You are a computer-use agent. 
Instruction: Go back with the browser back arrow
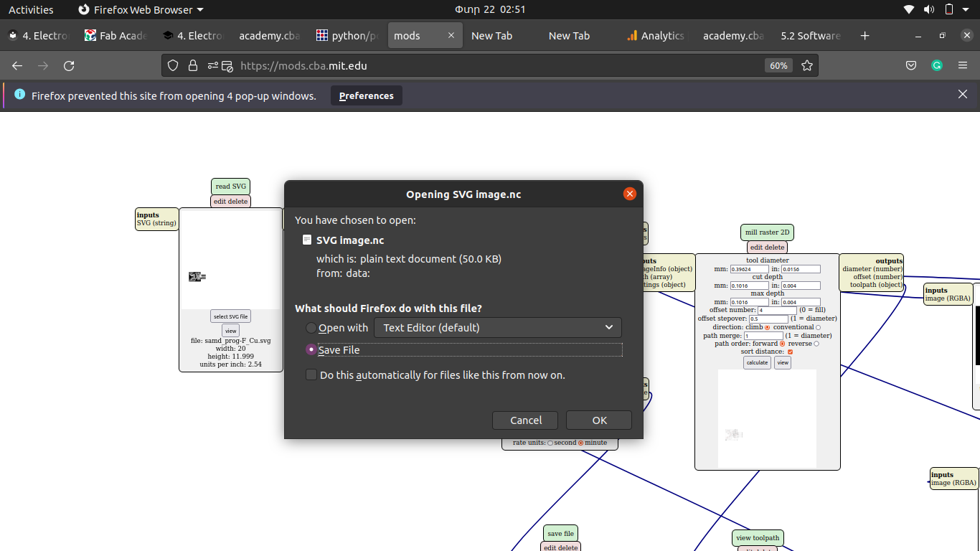click(17, 65)
